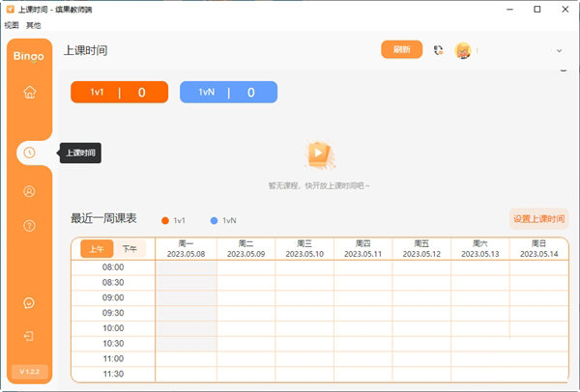
Task: Click the user avatar picture
Action: click(x=463, y=50)
